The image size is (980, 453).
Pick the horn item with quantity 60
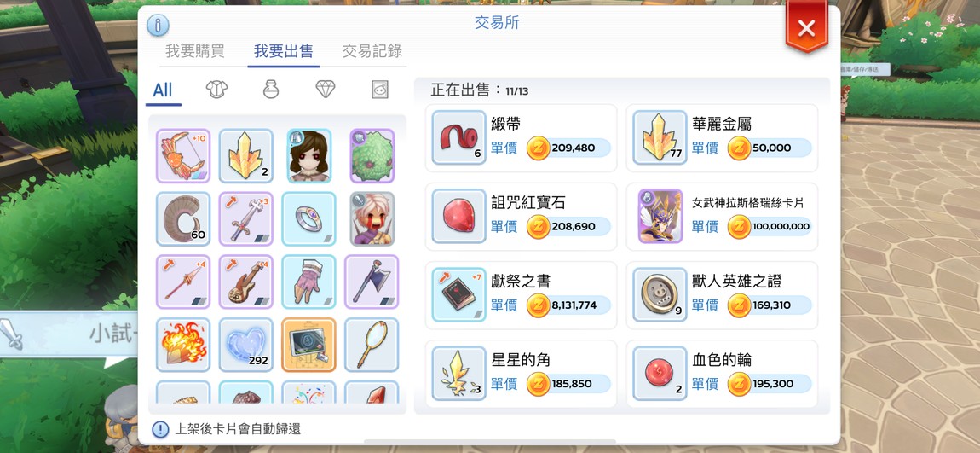(183, 218)
